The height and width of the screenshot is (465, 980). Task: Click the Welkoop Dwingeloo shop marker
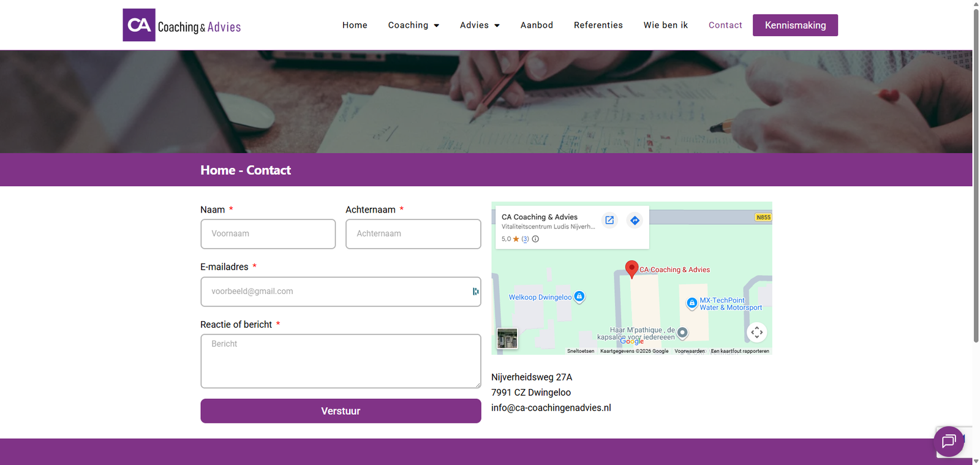point(579,297)
